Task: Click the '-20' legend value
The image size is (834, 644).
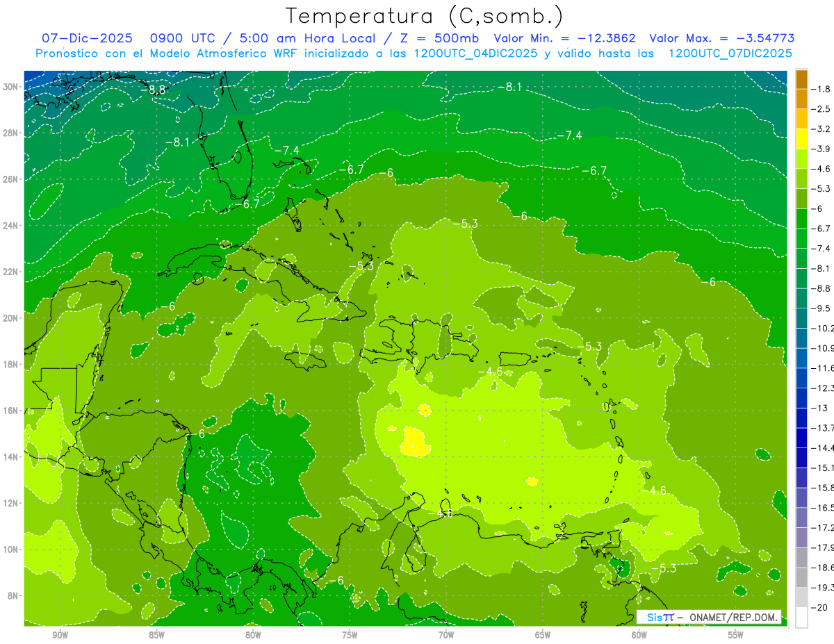Action: [x=819, y=608]
